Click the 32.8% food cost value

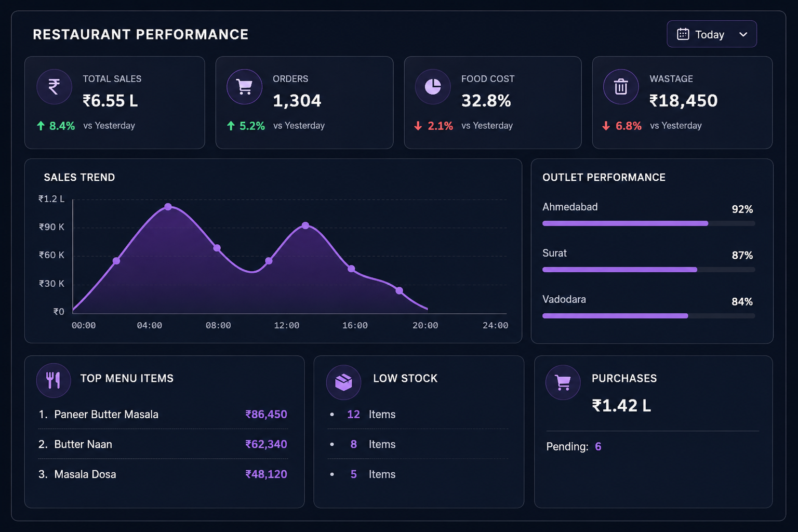click(486, 101)
